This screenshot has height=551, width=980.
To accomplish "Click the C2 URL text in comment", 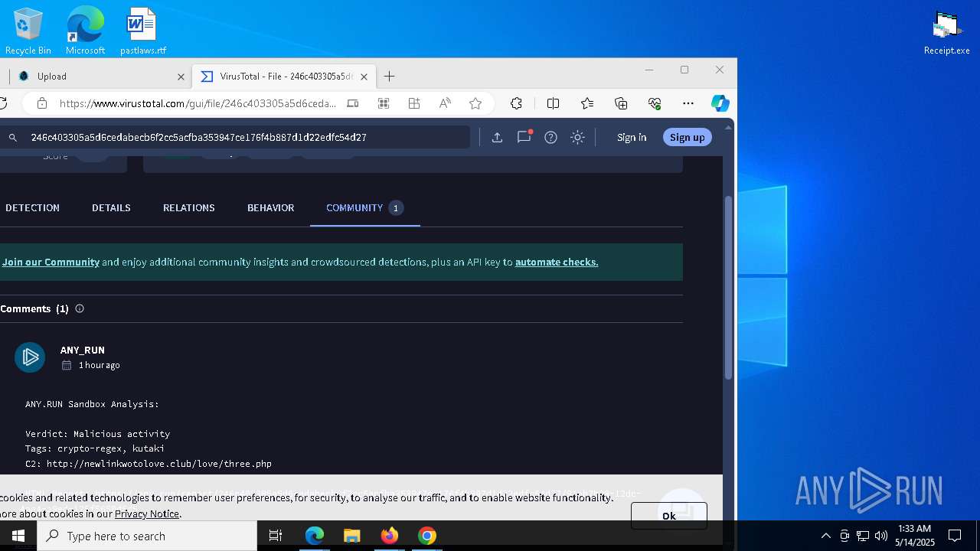I will coord(159,464).
